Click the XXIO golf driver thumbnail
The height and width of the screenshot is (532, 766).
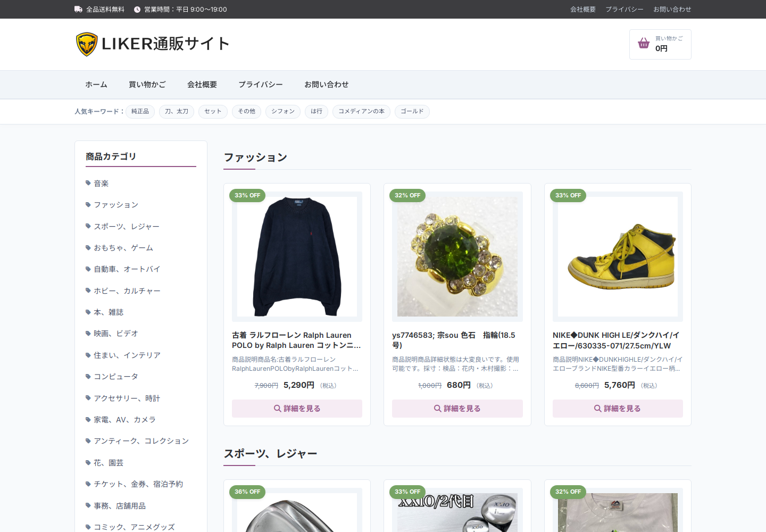(x=457, y=513)
